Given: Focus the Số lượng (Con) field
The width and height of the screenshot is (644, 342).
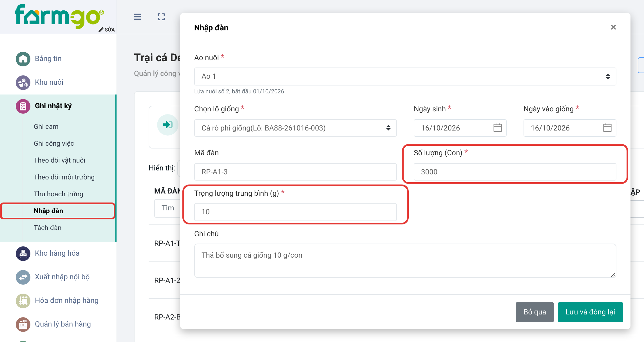Looking at the screenshot, I should click(x=515, y=172).
